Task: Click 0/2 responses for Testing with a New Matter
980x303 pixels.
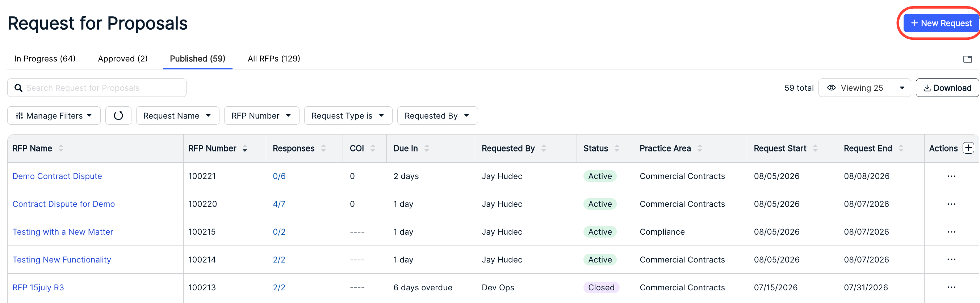Action: click(x=279, y=232)
